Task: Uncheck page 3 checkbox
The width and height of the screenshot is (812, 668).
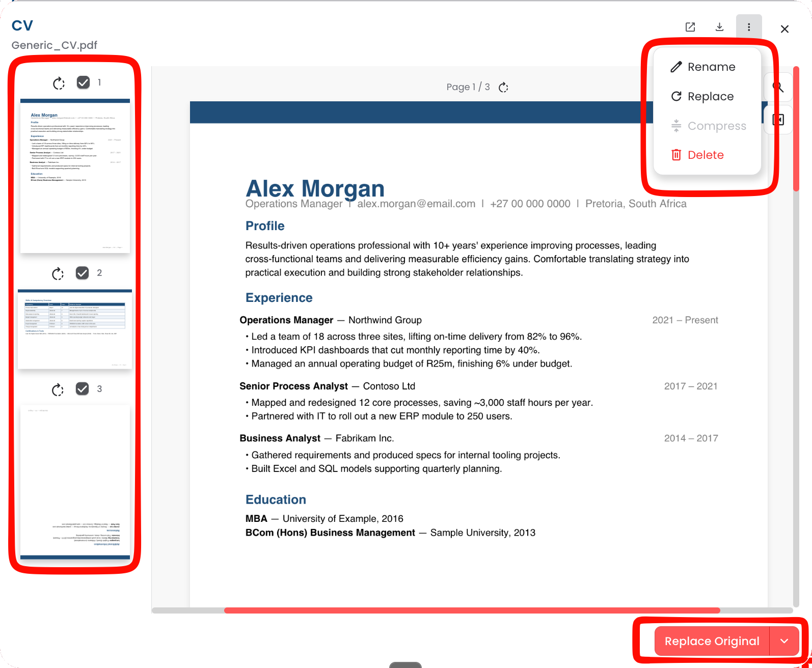Action: pos(82,389)
